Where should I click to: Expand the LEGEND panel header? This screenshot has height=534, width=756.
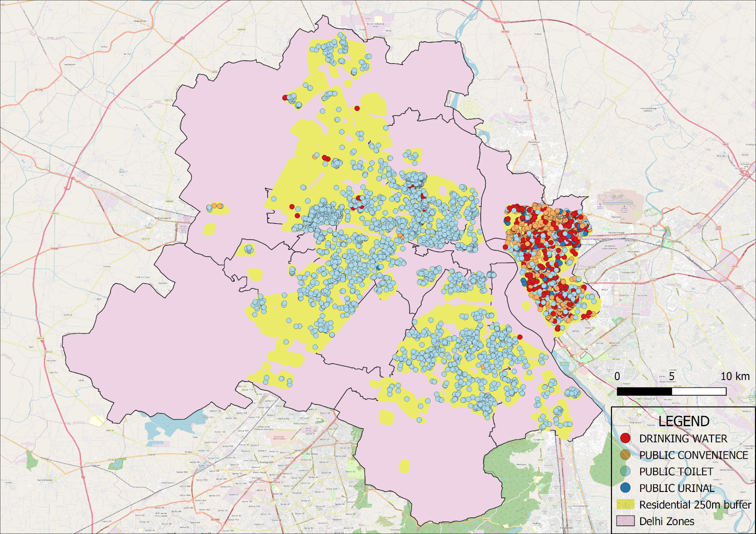(x=683, y=420)
